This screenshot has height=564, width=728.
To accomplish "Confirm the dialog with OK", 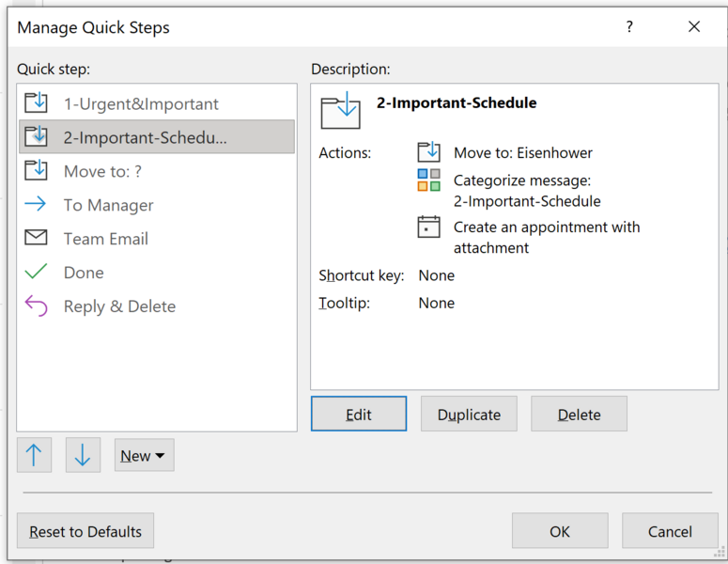I will tap(560, 532).
